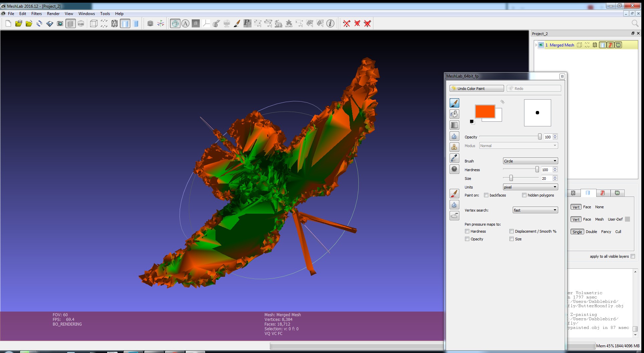Image resolution: width=644 pixels, height=353 pixels.
Task: Select the Z-painting brush tool in toolbar
Action: [x=237, y=23]
